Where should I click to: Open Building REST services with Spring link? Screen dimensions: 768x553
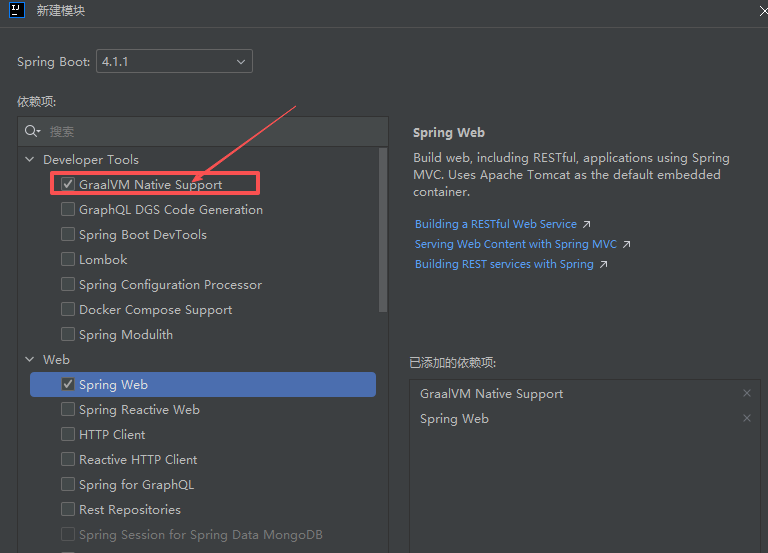pos(504,264)
